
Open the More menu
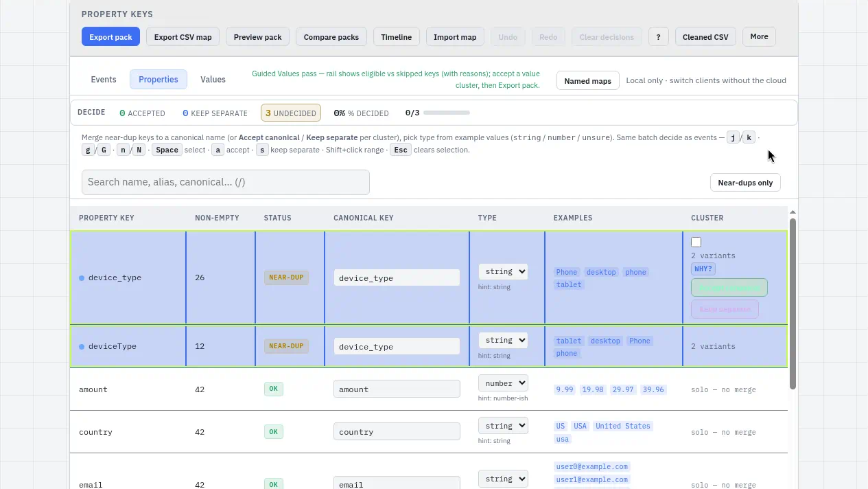point(759,36)
